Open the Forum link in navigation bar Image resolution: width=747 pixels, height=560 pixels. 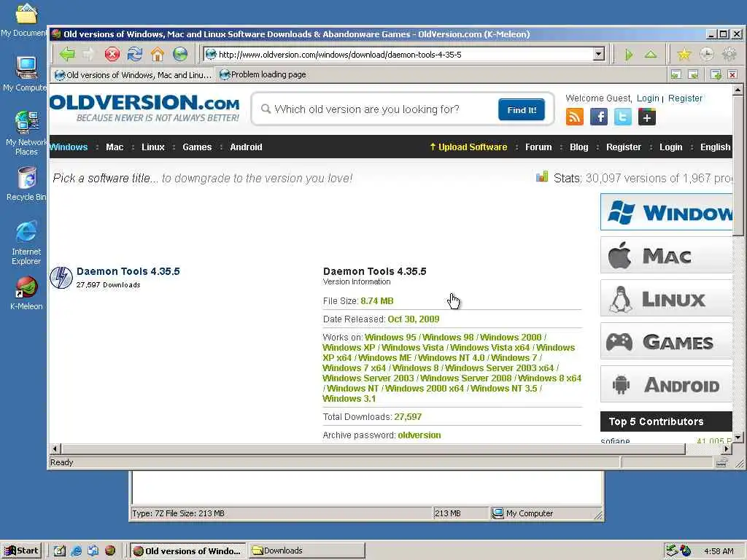point(538,147)
